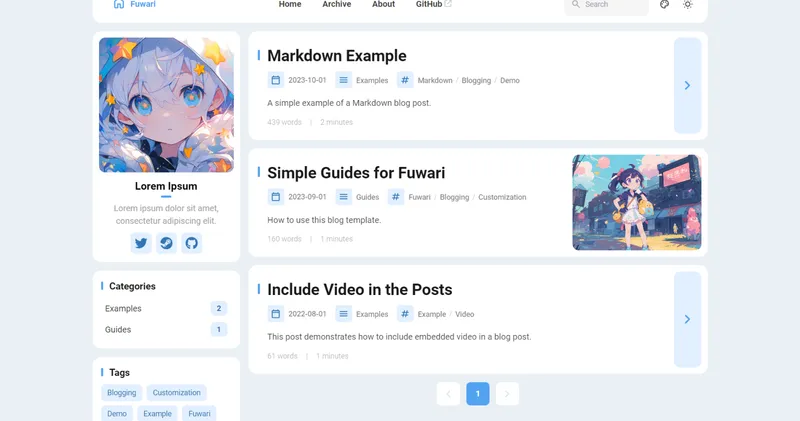This screenshot has width=800, height=421.
Task: Click category icon on Include Video post
Action: tap(344, 314)
